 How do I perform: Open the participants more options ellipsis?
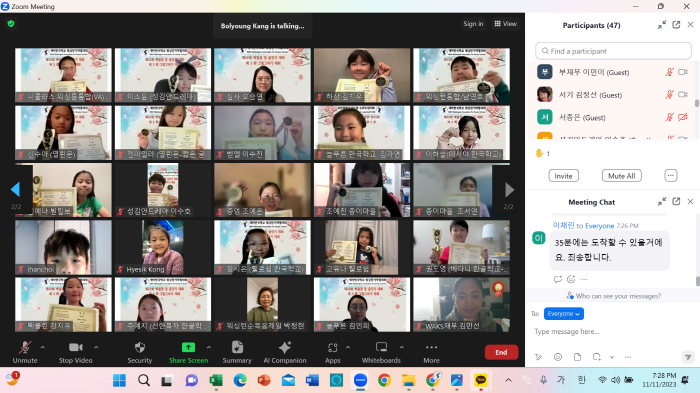coord(671,176)
